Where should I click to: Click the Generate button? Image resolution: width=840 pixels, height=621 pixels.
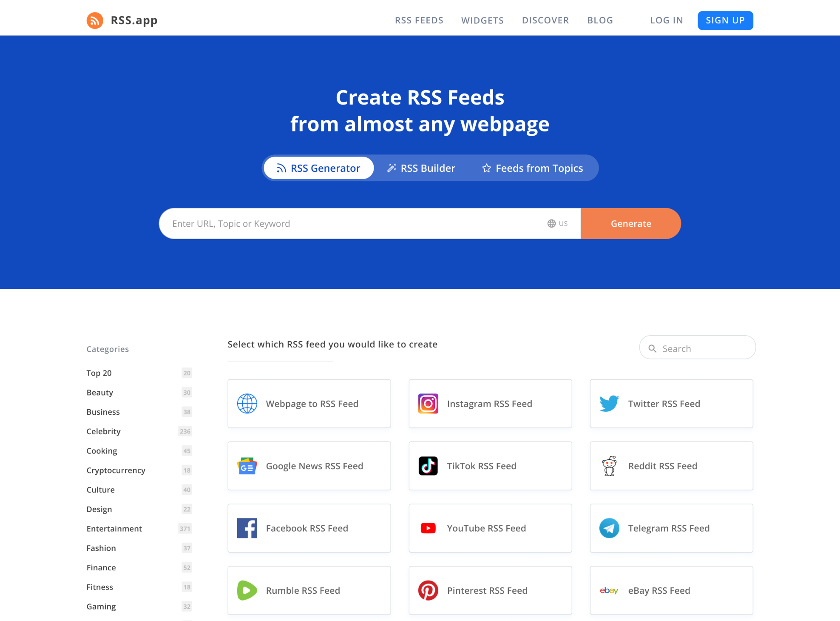(630, 224)
